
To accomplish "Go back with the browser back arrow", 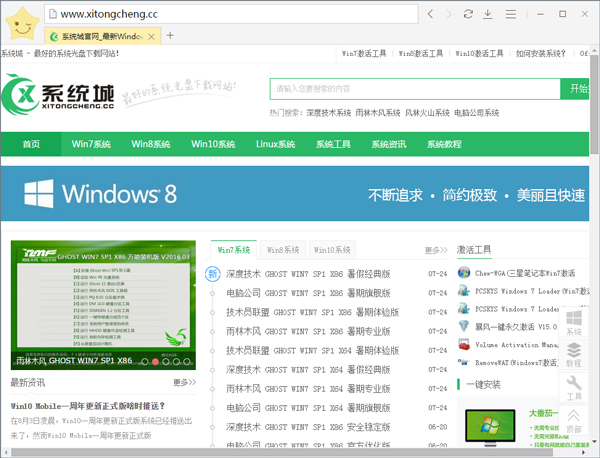I will (430, 14).
